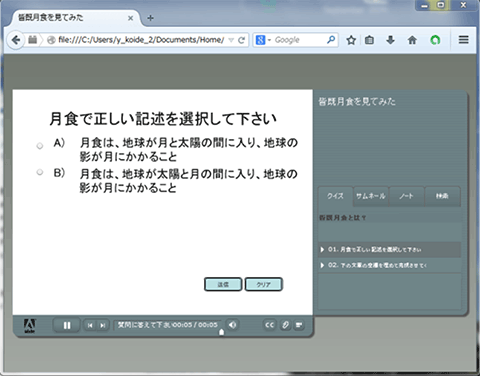Open the URL history dropdown arrow

(231, 40)
